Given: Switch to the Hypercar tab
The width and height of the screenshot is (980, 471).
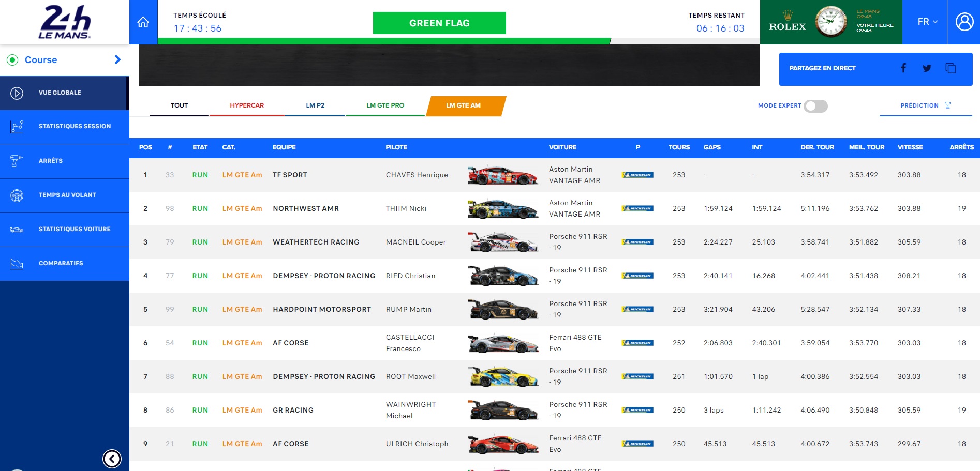Looking at the screenshot, I should (x=247, y=105).
